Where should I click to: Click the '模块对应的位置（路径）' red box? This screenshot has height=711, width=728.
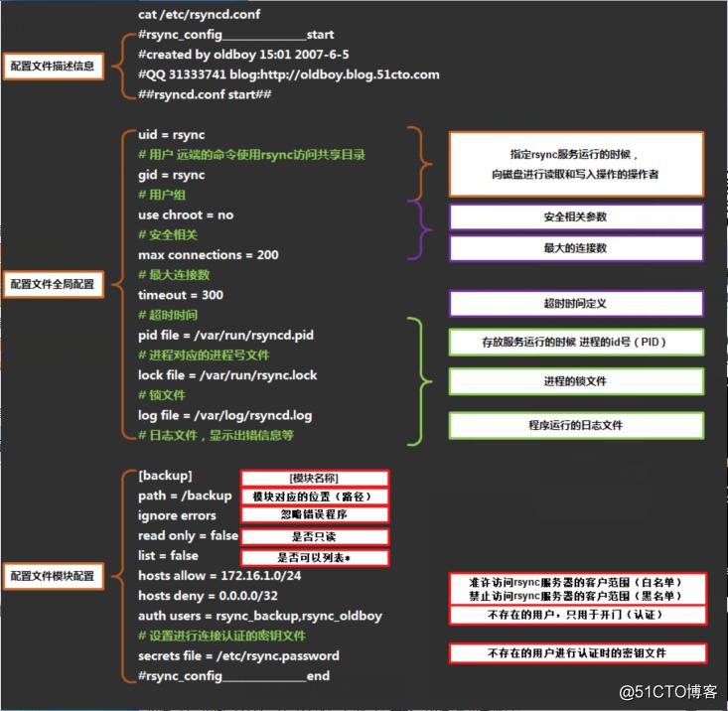(314, 497)
